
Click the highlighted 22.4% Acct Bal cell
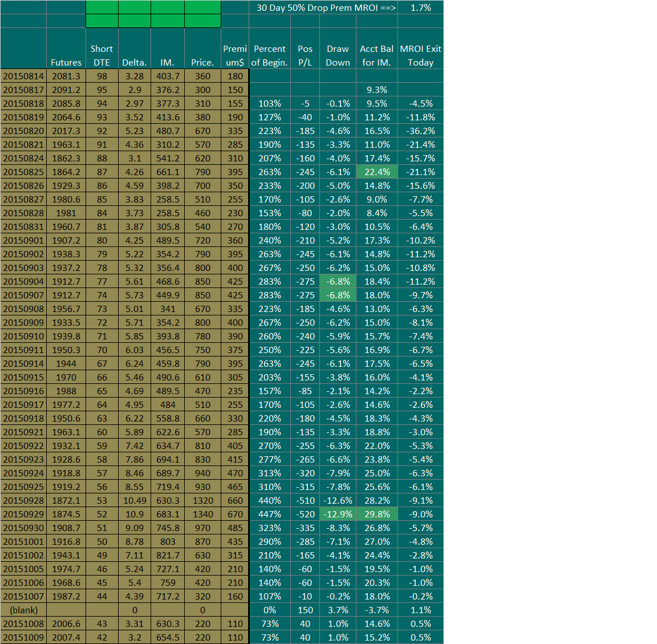(376, 172)
